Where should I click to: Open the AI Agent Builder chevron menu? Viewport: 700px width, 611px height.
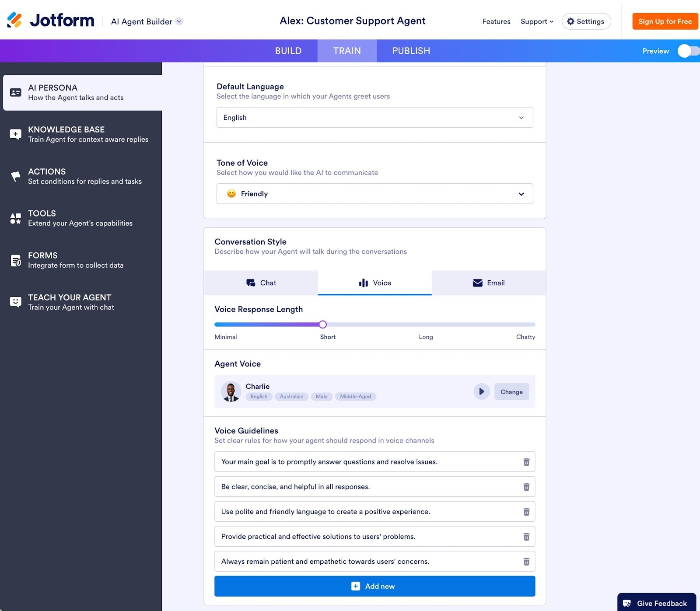click(179, 21)
